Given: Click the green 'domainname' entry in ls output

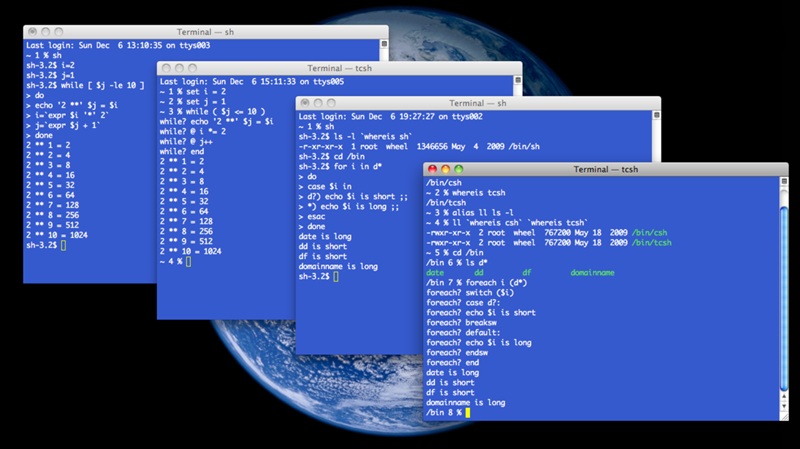Looking at the screenshot, I should [x=592, y=272].
